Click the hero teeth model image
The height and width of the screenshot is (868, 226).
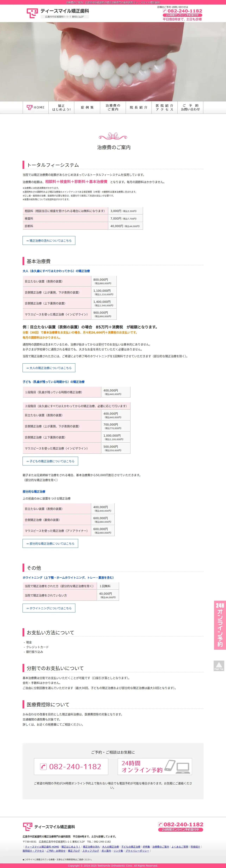click(113, 62)
